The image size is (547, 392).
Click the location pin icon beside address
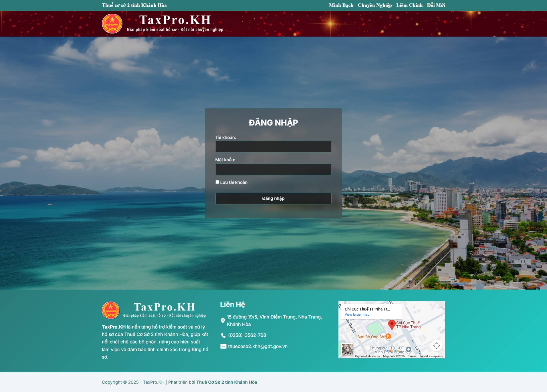pyautogui.click(x=223, y=321)
